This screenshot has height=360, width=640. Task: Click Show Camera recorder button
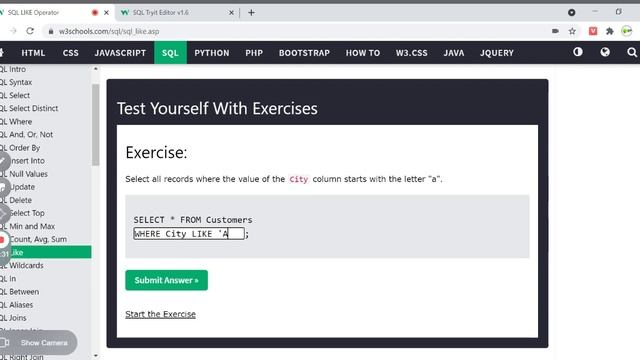[38, 342]
